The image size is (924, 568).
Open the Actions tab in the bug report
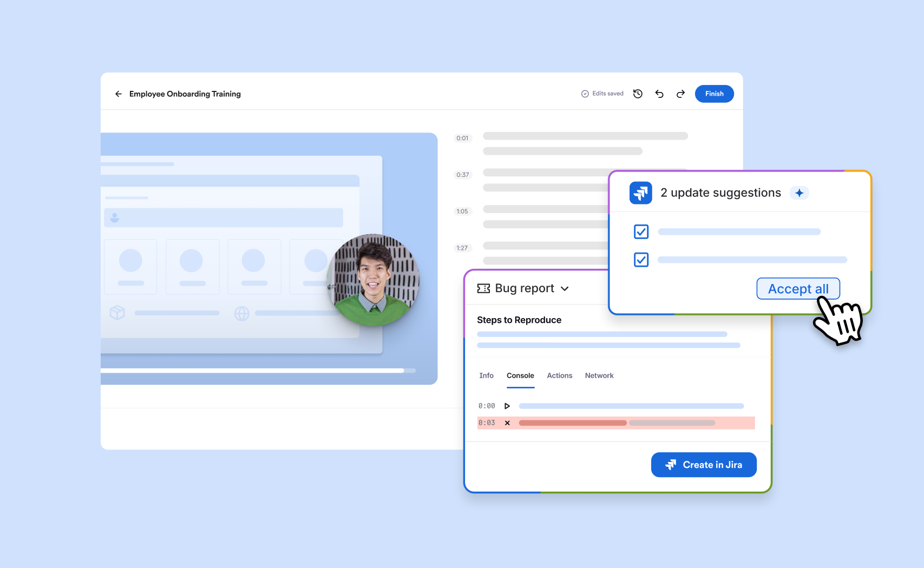pos(559,375)
